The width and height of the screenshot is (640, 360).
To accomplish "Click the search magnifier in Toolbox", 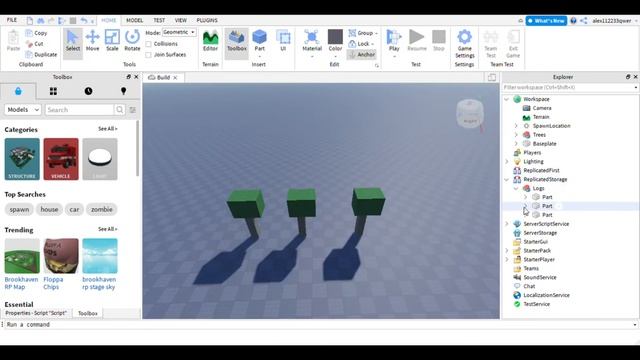I will (120, 109).
